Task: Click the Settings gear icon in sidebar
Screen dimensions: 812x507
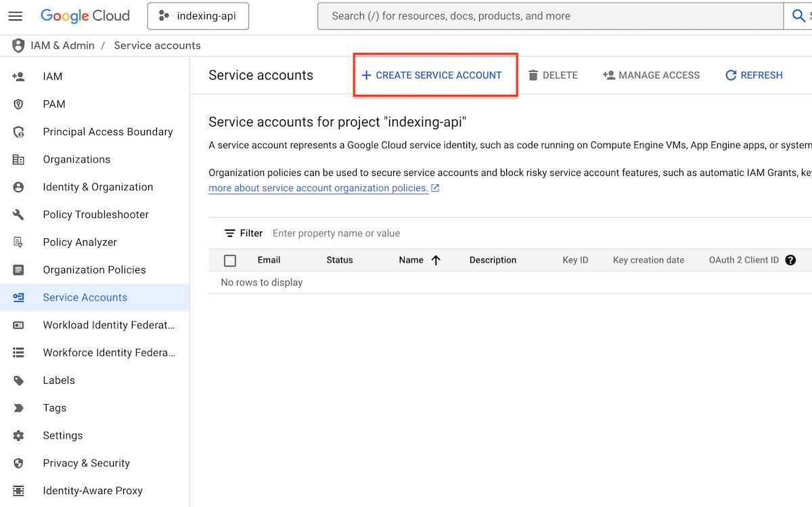Action: point(18,435)
